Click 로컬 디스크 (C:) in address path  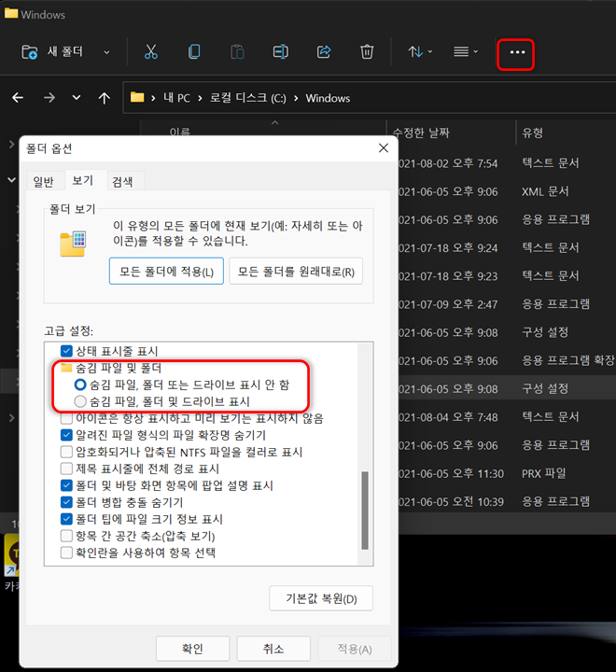[247, 98]
